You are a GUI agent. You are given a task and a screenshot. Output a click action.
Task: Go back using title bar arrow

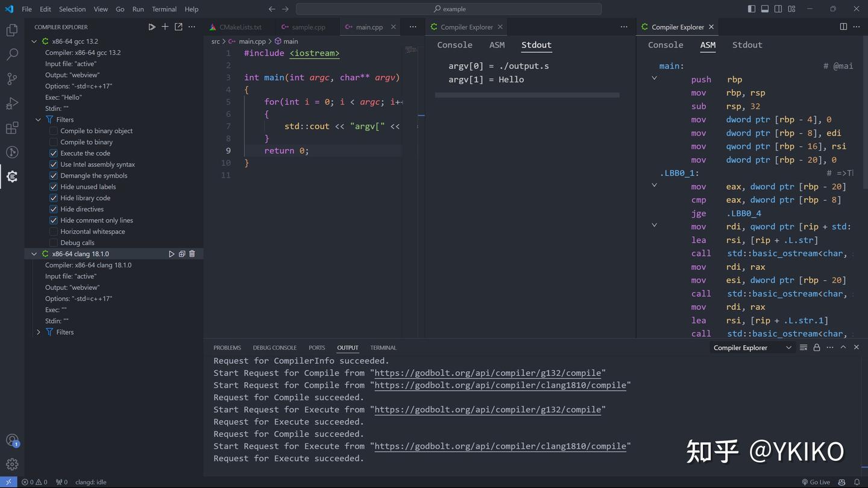pos(272,9)
